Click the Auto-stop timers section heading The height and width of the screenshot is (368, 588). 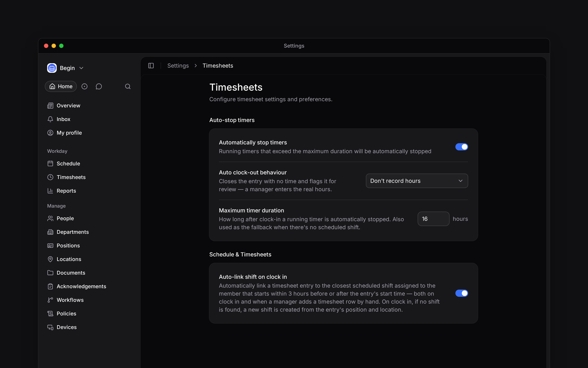pos(232,120)
